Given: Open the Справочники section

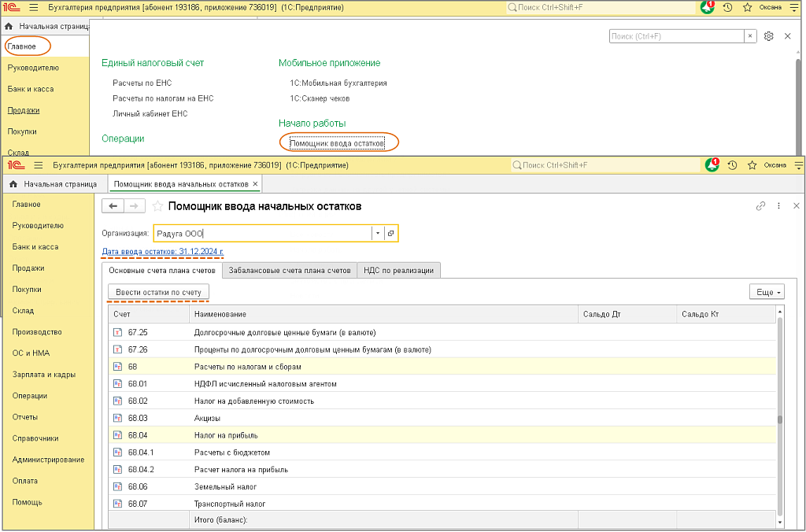Looking at the screenshot, I should (35, 438).
